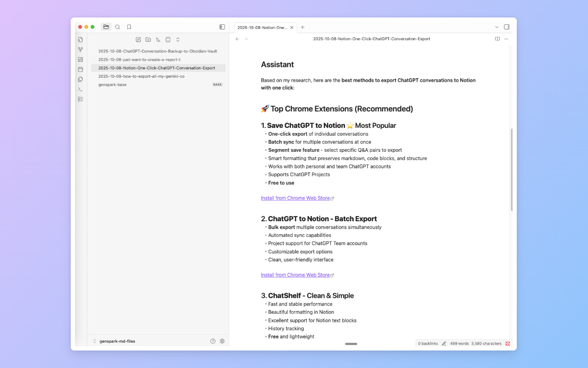Open the genspark-md-files vault switcher
Viewport: 588px width, 368px height.
[x=114, y=341]
